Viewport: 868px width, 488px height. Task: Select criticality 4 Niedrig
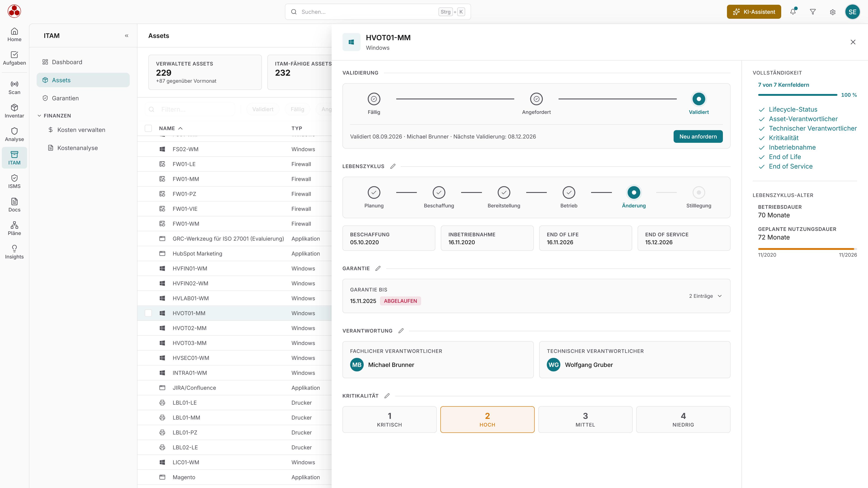point(683,419)
